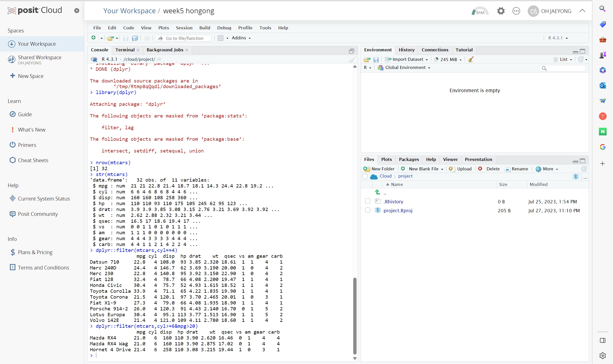
Task: Click the clear console broom icon
Action: pos(352,59)
